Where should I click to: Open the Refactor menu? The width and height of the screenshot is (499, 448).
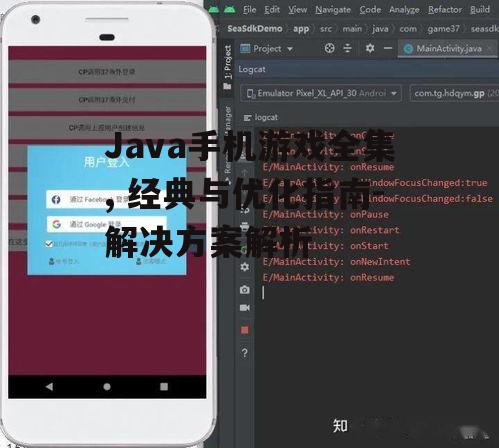tap(445, 10)
